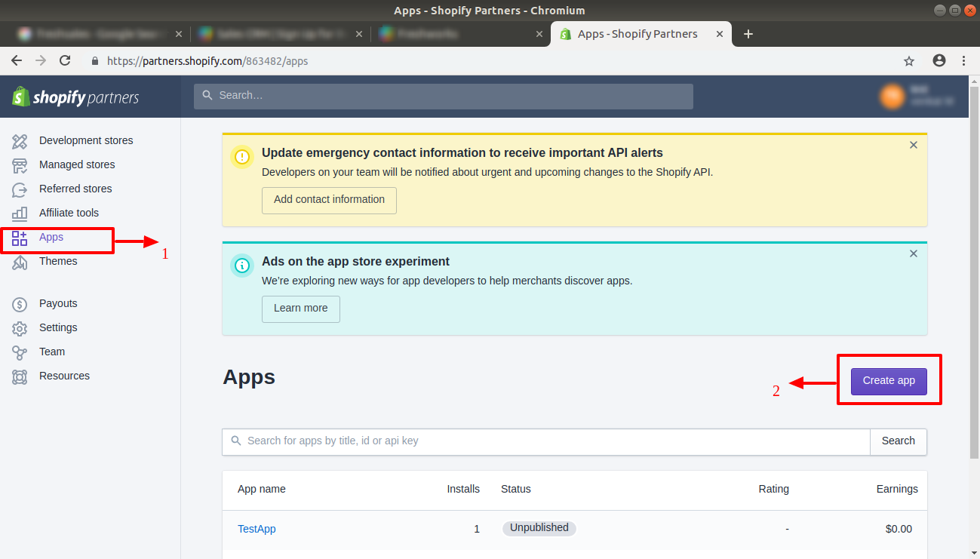Image resolution: width=980 pixels, height=559 pixels.
Task: Click the Rating column header
Action: (774, 489)
